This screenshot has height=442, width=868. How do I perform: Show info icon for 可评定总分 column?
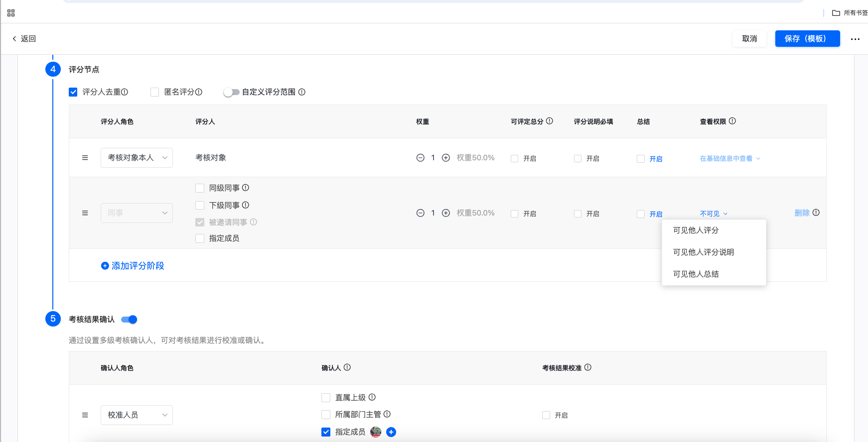(550, 121)
